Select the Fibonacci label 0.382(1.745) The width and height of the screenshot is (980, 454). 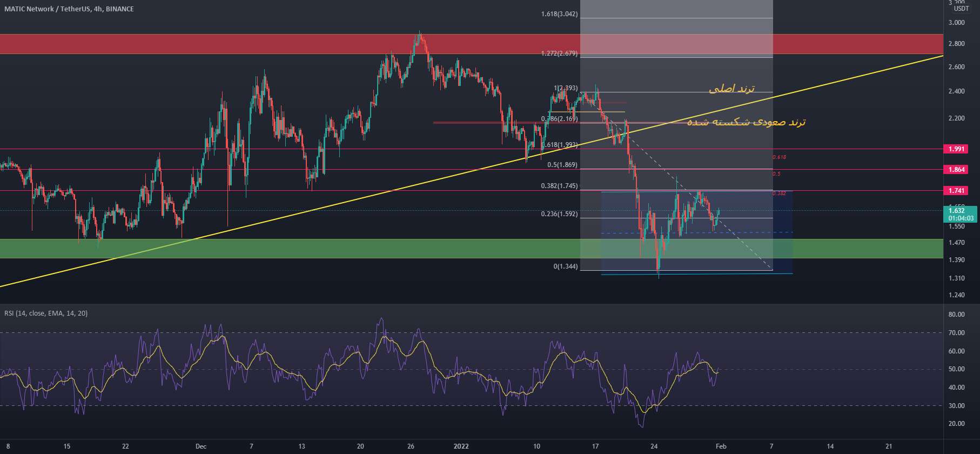(x=559, y=186)
